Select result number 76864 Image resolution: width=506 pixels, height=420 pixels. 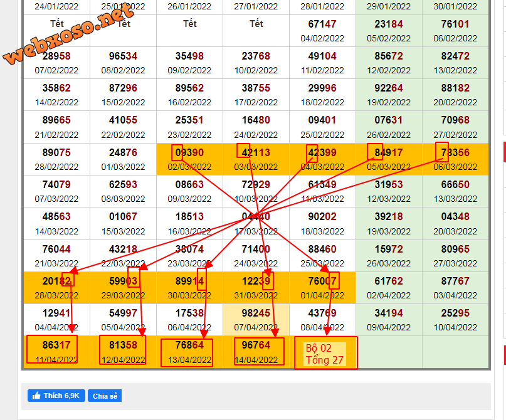pos(189,345)
